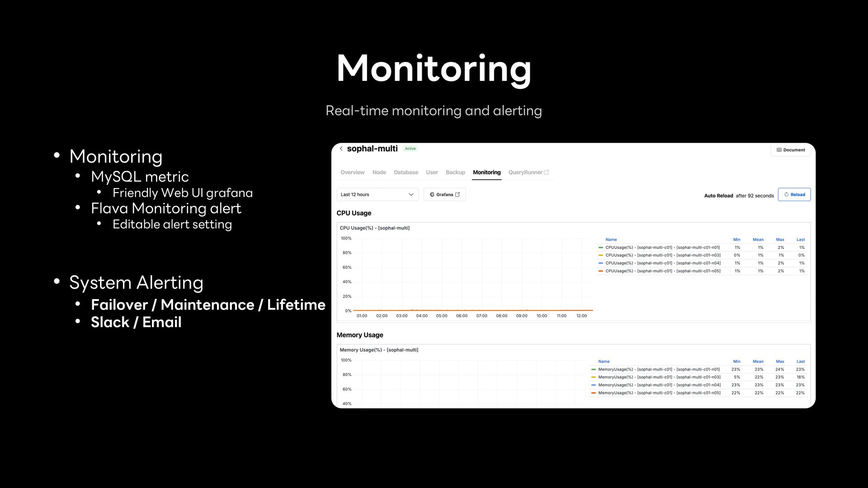Click the Reload button

pos(794,195)
